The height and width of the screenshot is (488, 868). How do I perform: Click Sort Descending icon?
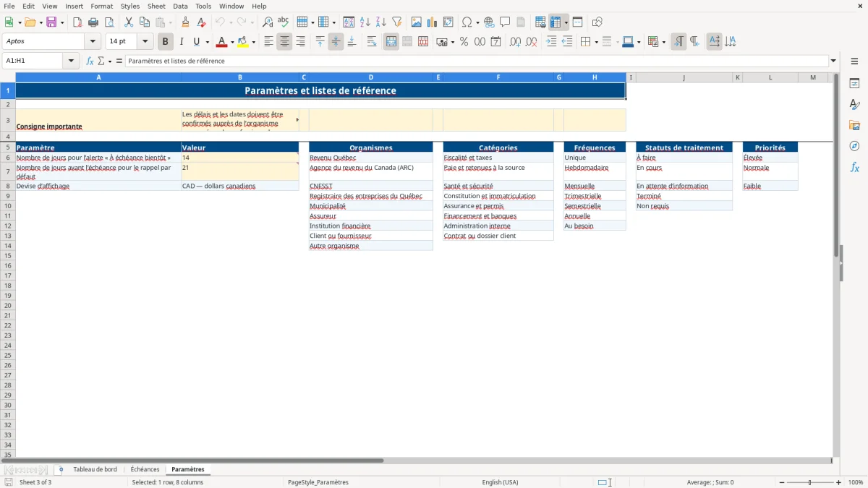(x=381, y=22)
